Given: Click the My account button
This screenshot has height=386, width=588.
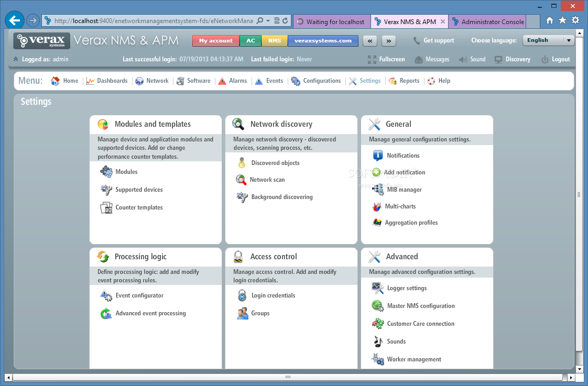Looking at the screenshot, I should [216, 41].
